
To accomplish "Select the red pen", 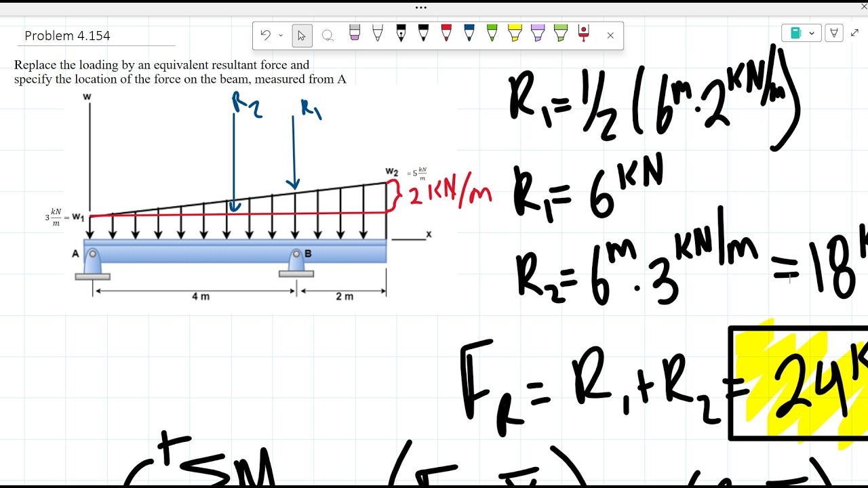I will (x=446, y=33).
